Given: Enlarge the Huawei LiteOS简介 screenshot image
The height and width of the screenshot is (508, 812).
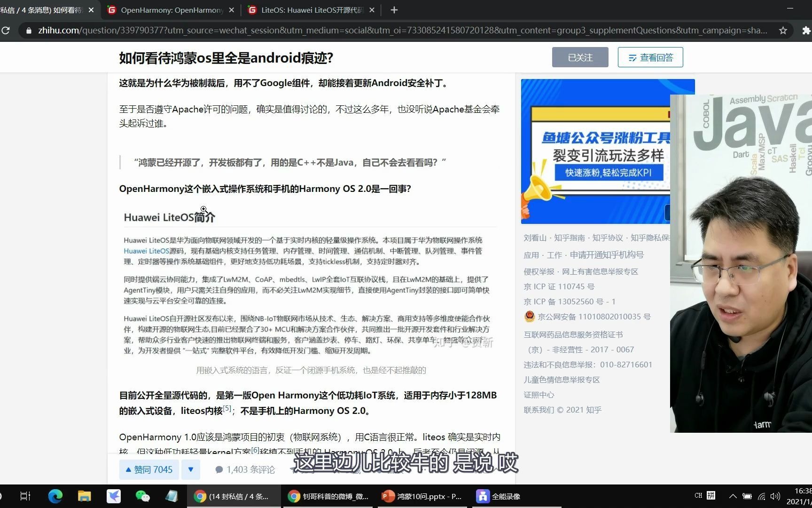Looking at the screenshot, I should [308, 282].
